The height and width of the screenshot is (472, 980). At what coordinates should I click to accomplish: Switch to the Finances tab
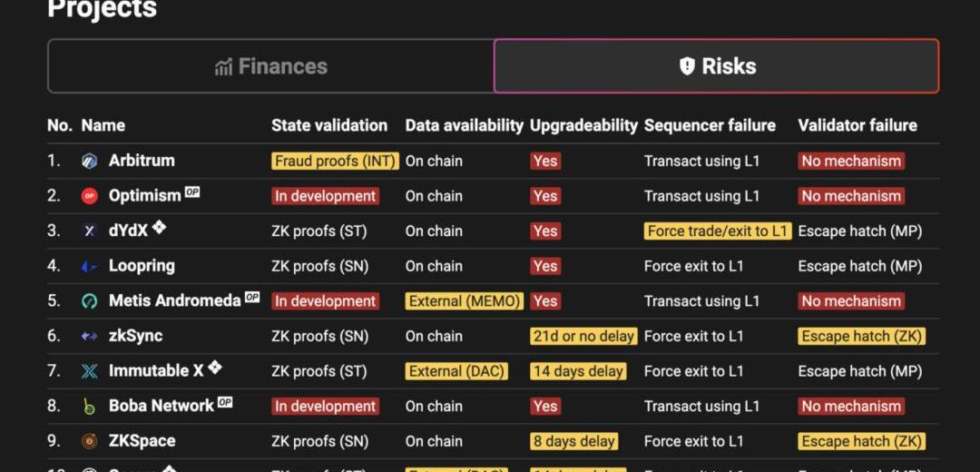click(270, 66)
